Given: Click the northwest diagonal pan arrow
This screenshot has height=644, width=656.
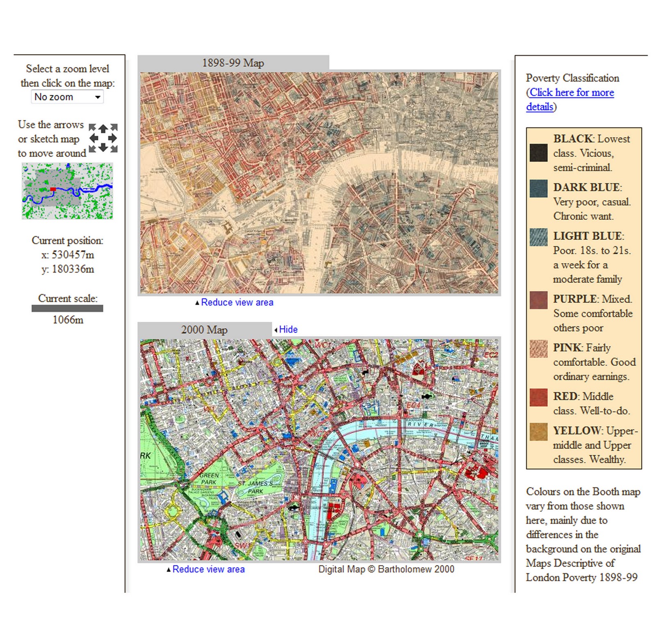Looking at the screenshot, I should click(93, 127).
